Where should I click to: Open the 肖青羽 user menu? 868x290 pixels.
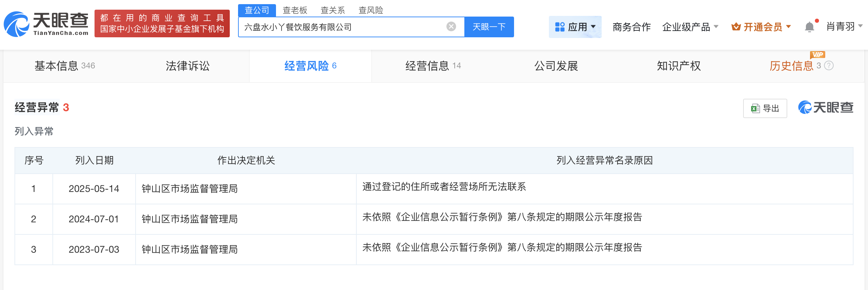[x=844, y=26]
